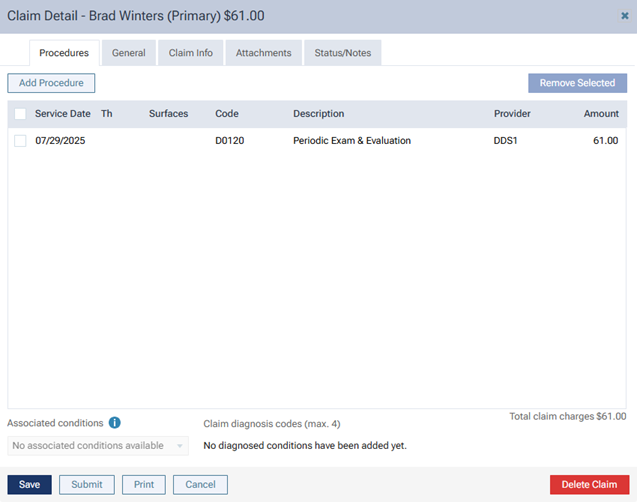This screenshot has width=637, height=502.
Task: Submit the claim
Action: coord(87,485)
